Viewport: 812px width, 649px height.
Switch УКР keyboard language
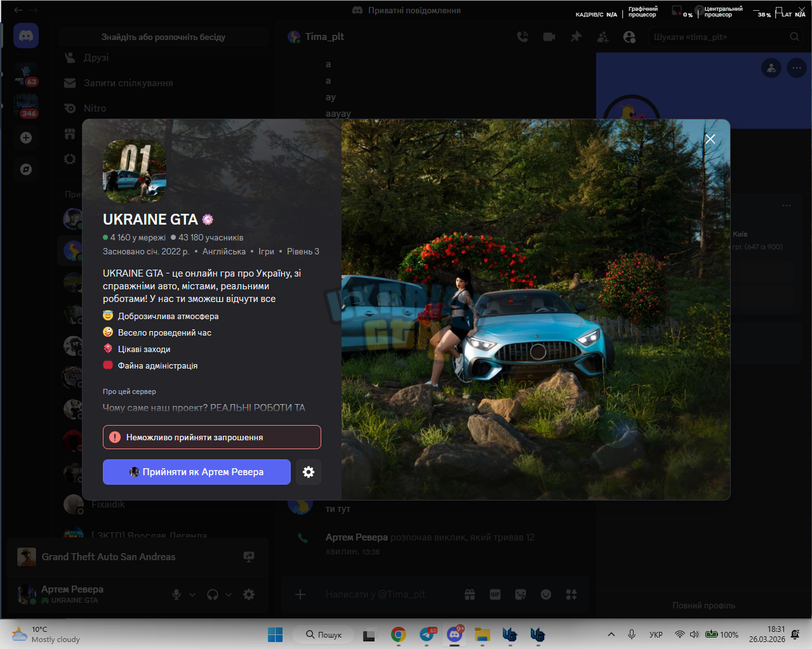656,634
